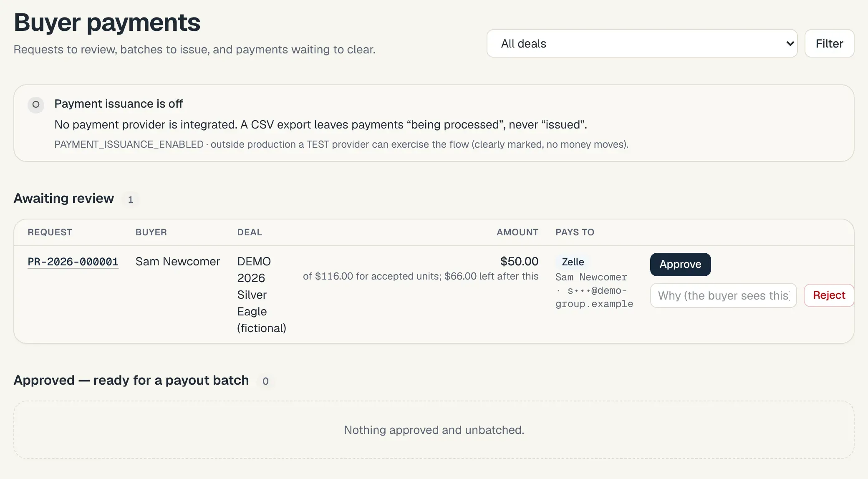The width and height of the screenshot is (868, 479).
Task: Click the DEAL column header
Action: [x=250, y=232]
